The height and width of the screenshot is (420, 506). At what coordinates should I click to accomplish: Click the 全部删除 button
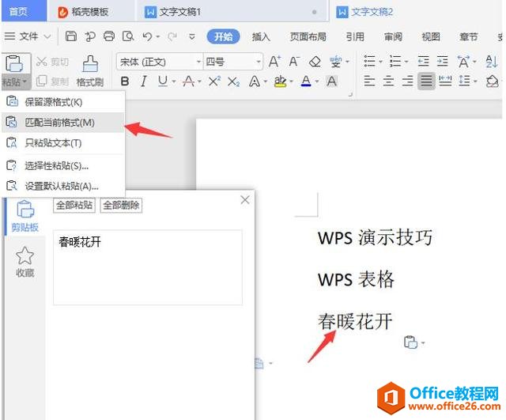(x=121, y=206)
